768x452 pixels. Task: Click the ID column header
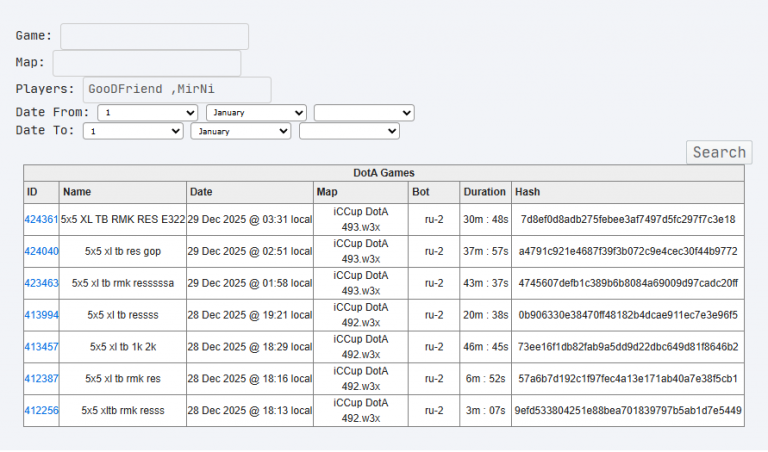(x=42, y=192)
